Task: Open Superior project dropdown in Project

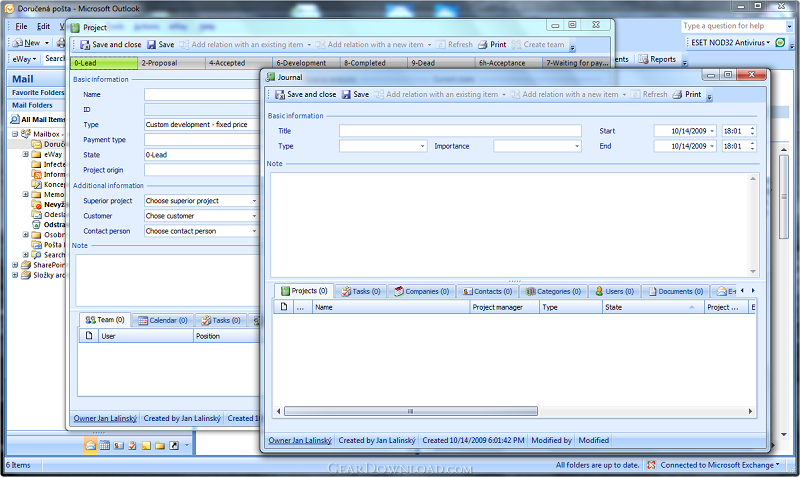Action: [254, 201]
